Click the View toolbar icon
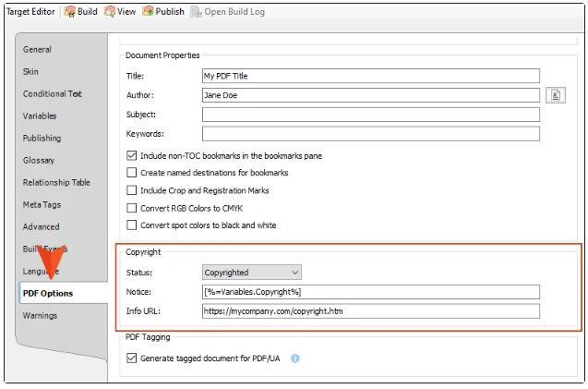This screenshot has height=389, width=588. point(110,11)
